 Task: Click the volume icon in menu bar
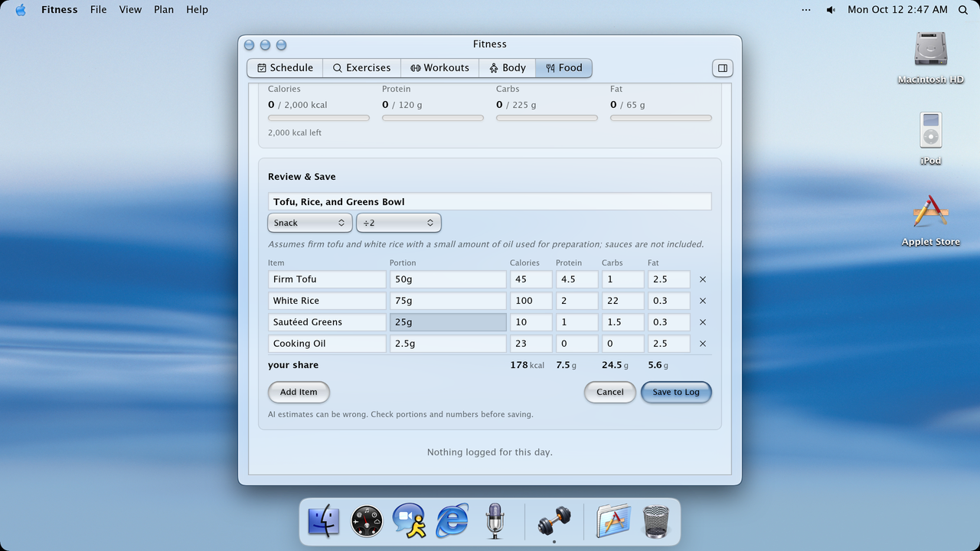point(831,10)
